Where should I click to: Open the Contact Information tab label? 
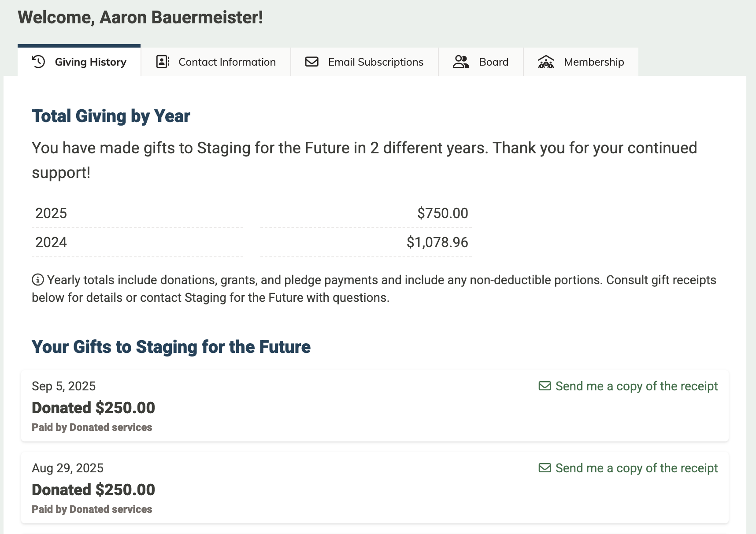coord(227,62)
